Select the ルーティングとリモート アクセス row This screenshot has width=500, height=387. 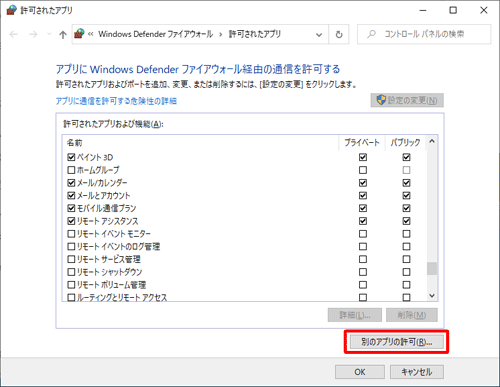coord(244,297)
